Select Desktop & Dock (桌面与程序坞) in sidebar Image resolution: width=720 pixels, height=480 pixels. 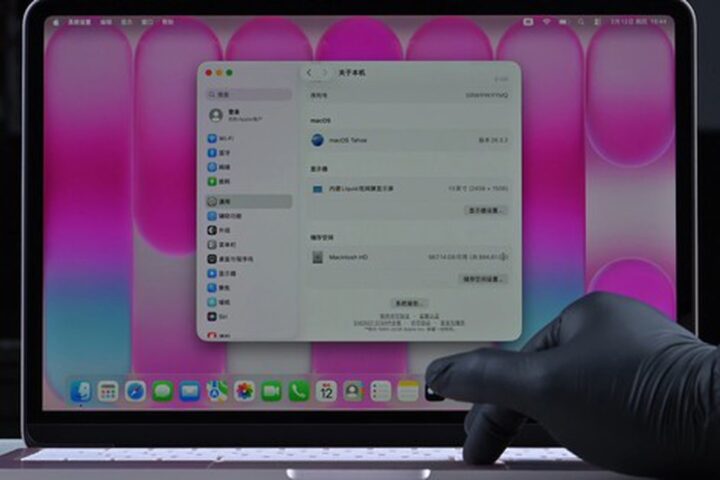point(248,259)
